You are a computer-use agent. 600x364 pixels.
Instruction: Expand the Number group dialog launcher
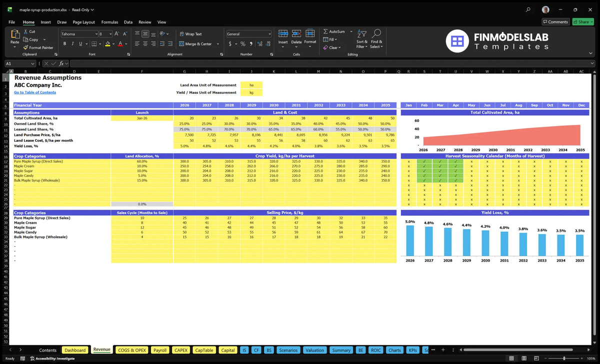270,54
